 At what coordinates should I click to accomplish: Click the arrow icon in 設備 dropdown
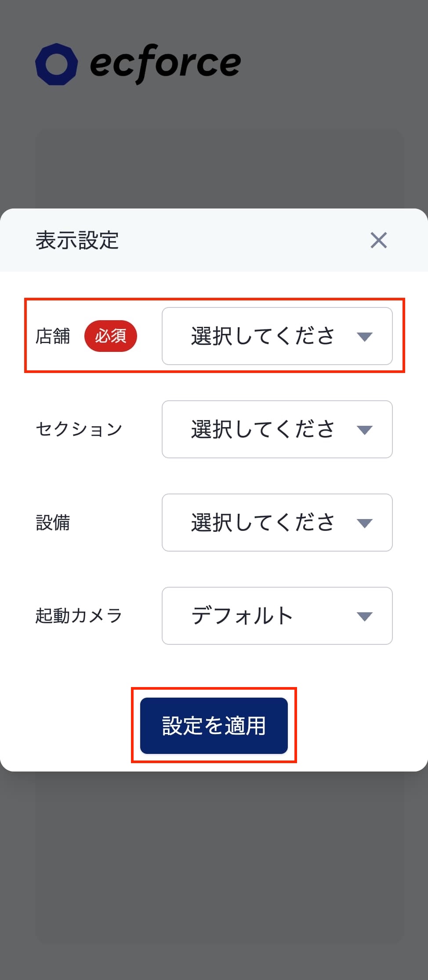click(x=365, y=523)
